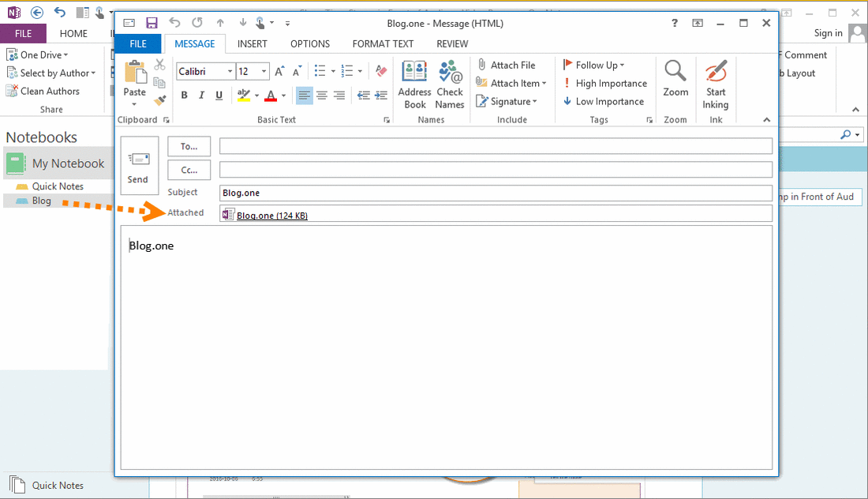Click the Copy icon in Clipboard group

click(160, 83)
